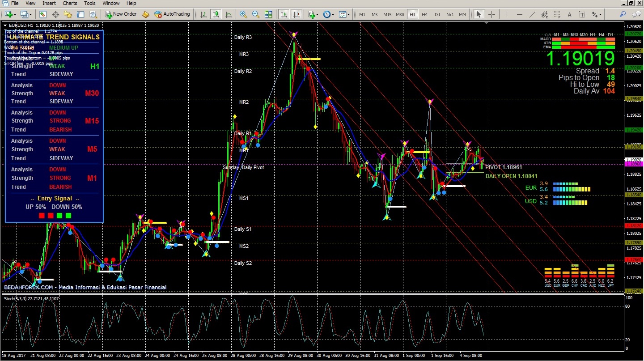Toggle chart shift from right edge
The image size is (644, 361).
pyautogui.click(x=297, y=14)
